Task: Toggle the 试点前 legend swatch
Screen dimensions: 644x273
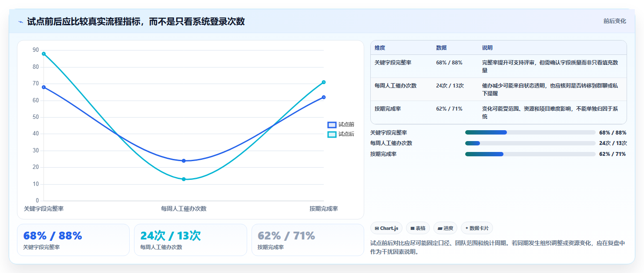Action: coord(332,125)
